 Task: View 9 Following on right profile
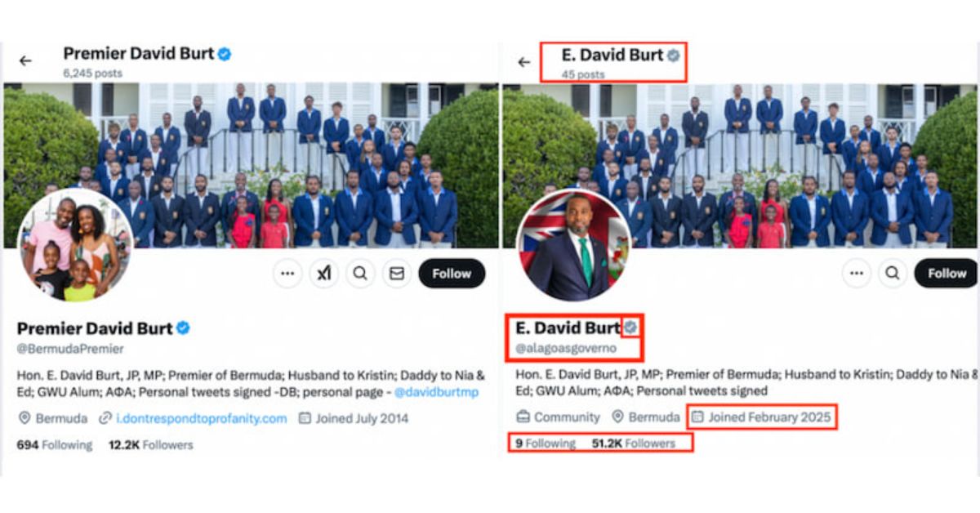pyautogui.click(x=546, y=444)
